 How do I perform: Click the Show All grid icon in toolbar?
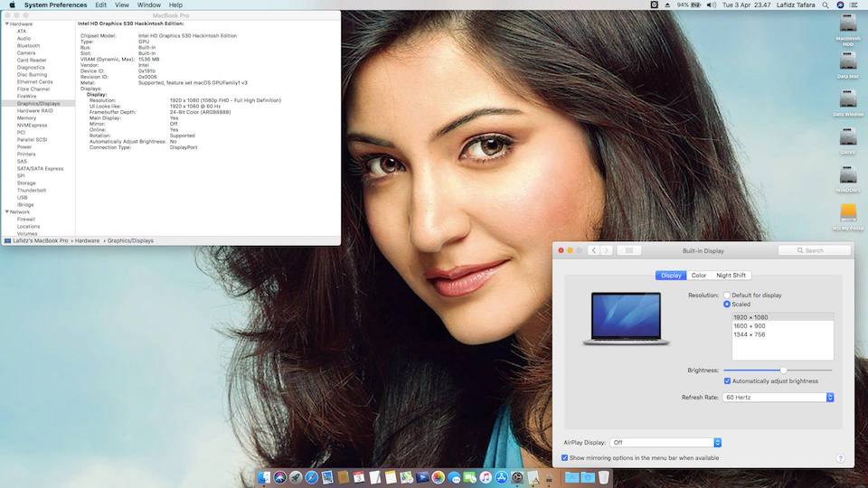pos(629,250)
